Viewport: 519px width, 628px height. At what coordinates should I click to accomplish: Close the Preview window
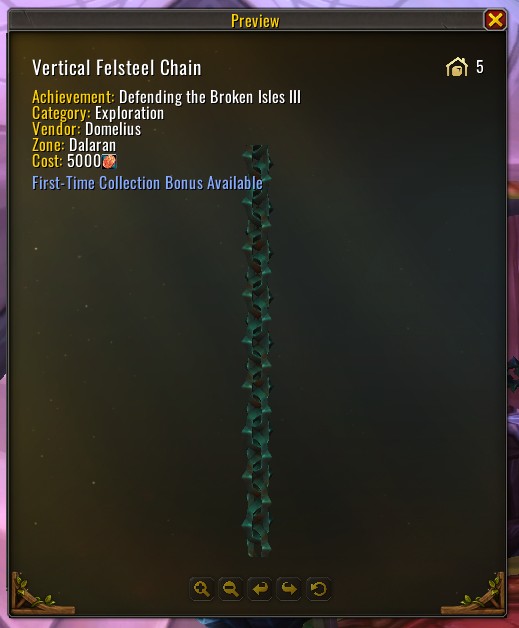(x=495, y=20)
